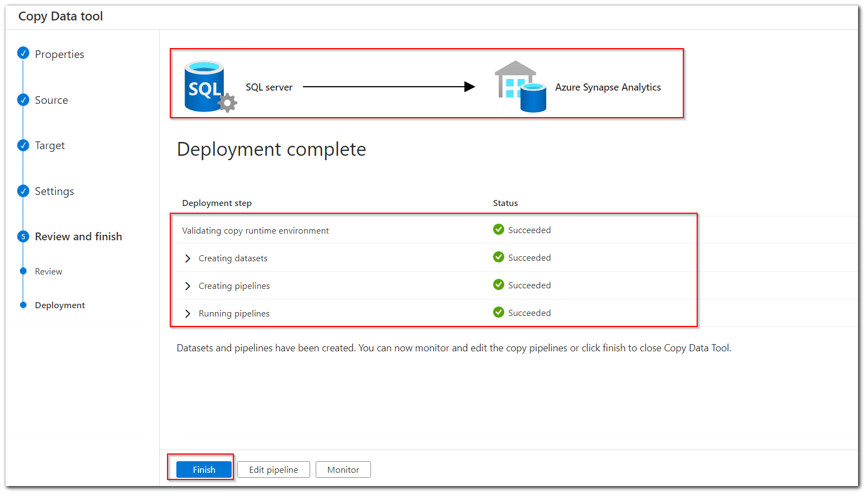Screen dimensions: 868x496
Task: Click the step 5 number badge
Action: click(23, 236)
